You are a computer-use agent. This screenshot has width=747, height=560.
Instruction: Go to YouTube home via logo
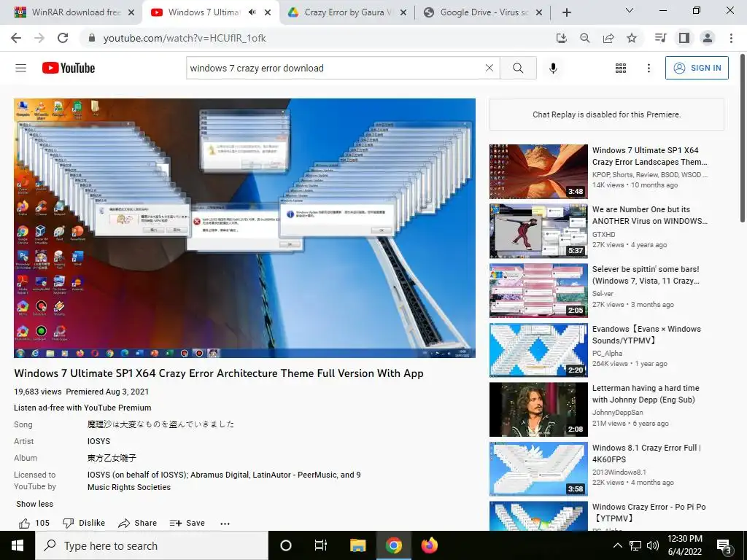[69, 68]
